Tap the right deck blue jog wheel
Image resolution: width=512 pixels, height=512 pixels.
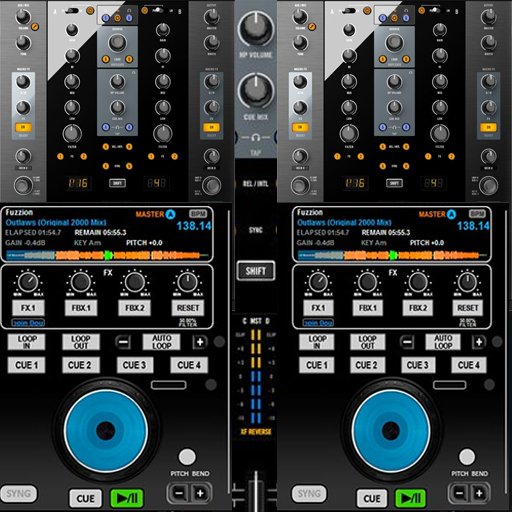(391, 430)
